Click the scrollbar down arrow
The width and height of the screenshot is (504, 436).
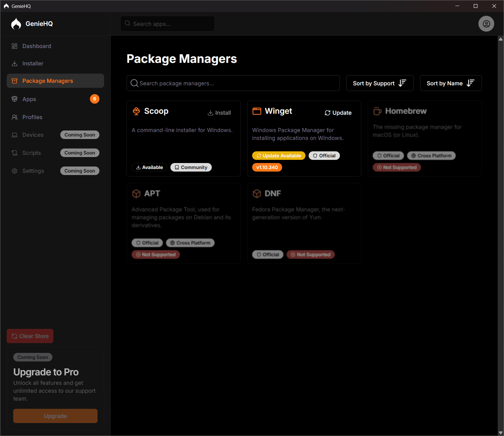[x=501, y=433]
